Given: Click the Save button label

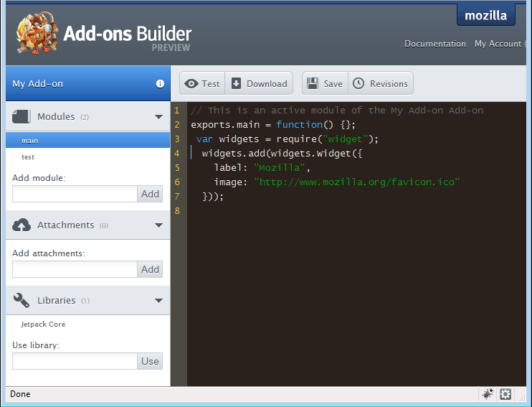Looking at the screenshot, I should tap(333, 83).
